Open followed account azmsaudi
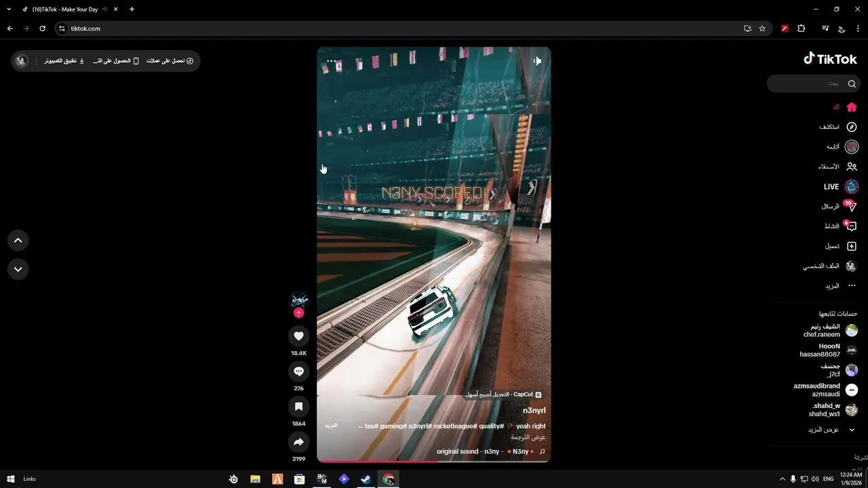The image size is (868, 488). pyautogui.click(x=825, y=390)
